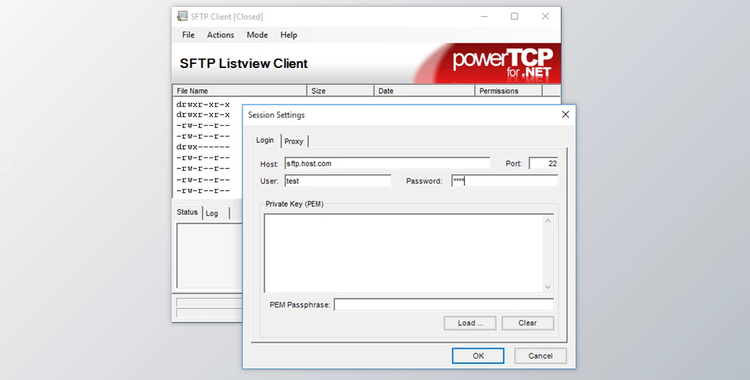Open the Mode menu
The image size is (750, 380).
[257, 35]
